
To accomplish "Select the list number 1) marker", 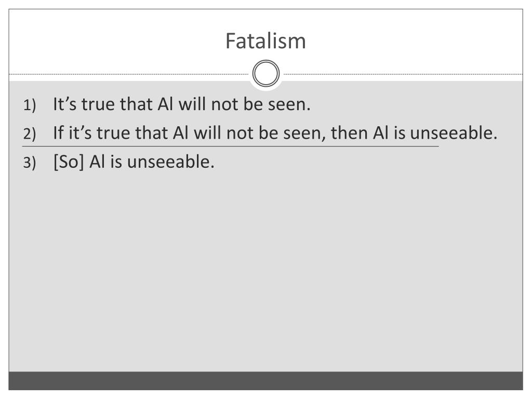I will (30, 105).
